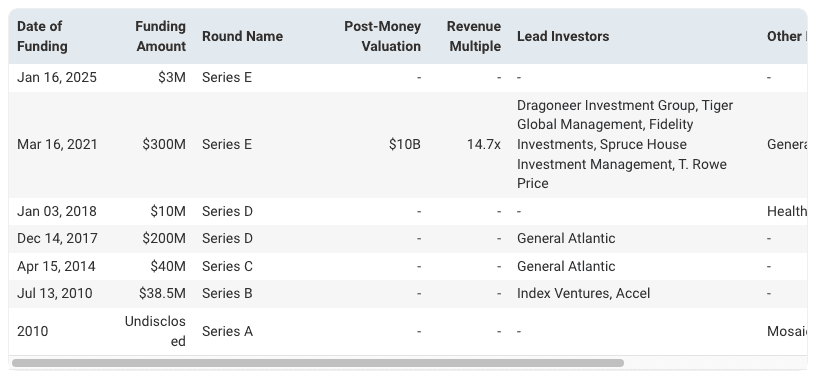
Task: Click the Round Name column header
Action: click(x=242, y=36)
